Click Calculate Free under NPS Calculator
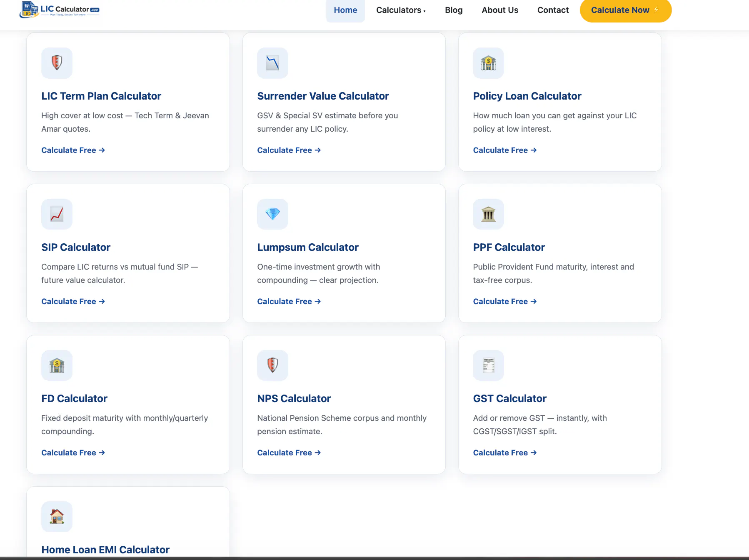 (289, 453)
